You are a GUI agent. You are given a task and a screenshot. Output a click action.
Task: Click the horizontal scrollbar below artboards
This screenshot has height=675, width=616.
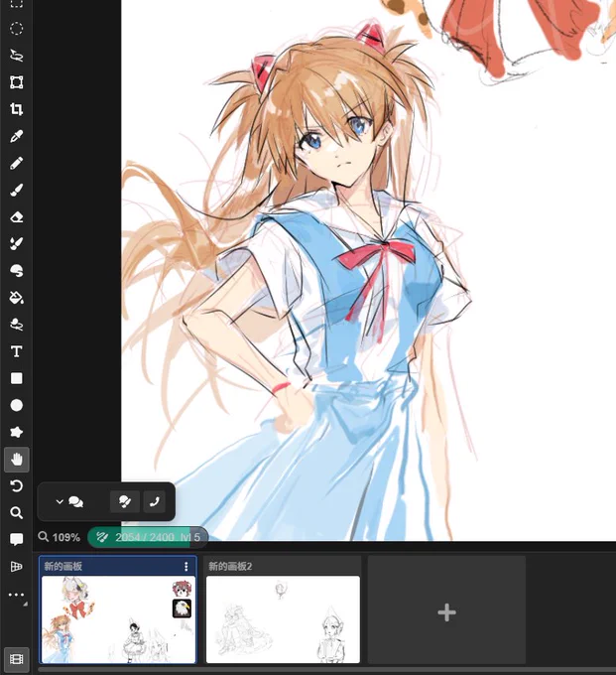327,670
